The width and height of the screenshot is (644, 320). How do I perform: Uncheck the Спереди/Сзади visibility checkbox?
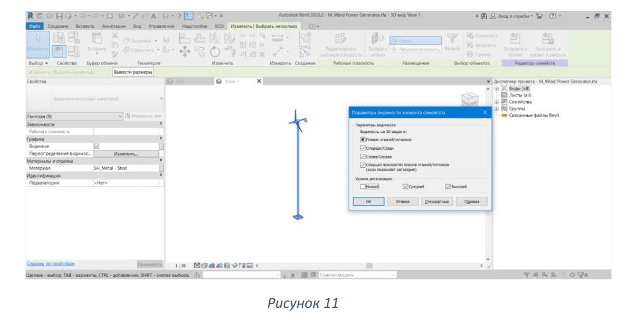[x=363, y=148]
